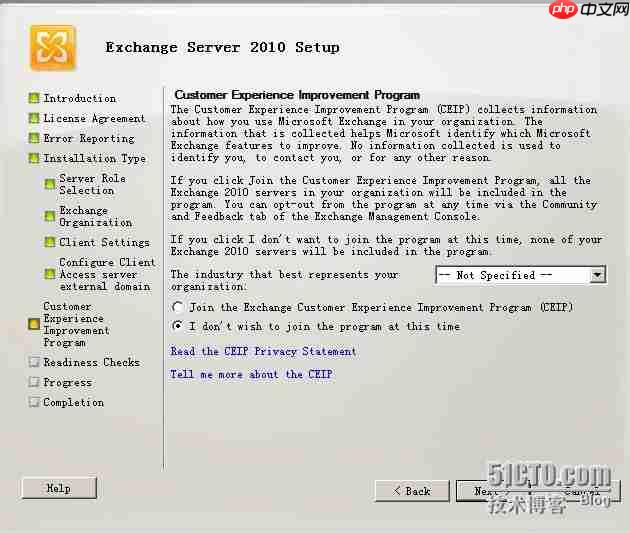Viewport: 630px width, 533px height.
Task: Click the Help button
Action: click(59, 488)
